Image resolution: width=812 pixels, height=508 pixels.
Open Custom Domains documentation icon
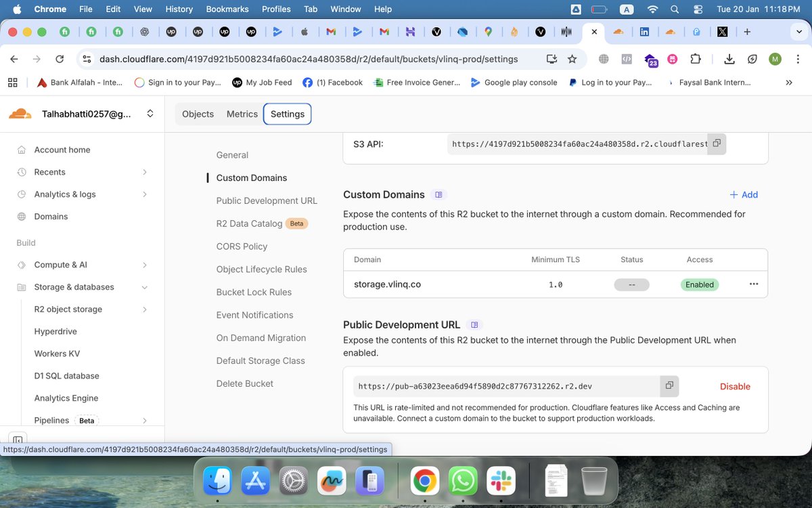click(x=438, y=195)
